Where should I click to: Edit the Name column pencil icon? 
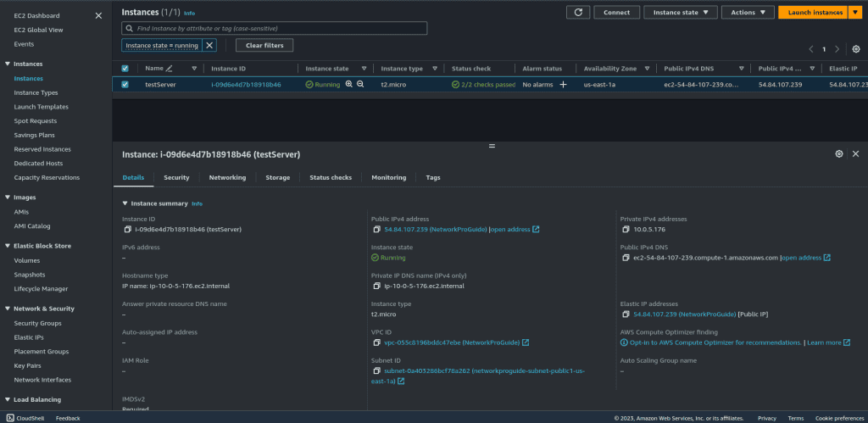pos(169,69)
